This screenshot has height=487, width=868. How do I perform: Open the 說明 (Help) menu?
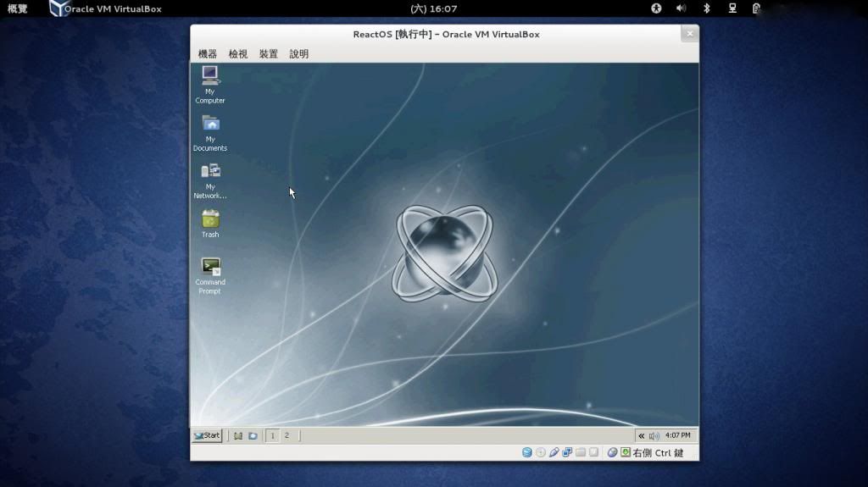(x=299, y=53)
